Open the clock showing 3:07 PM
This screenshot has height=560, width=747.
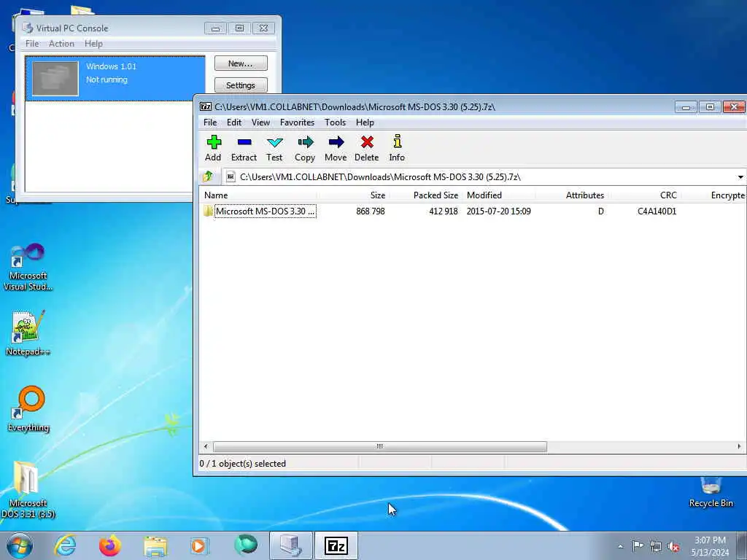(x=710, y=546)
